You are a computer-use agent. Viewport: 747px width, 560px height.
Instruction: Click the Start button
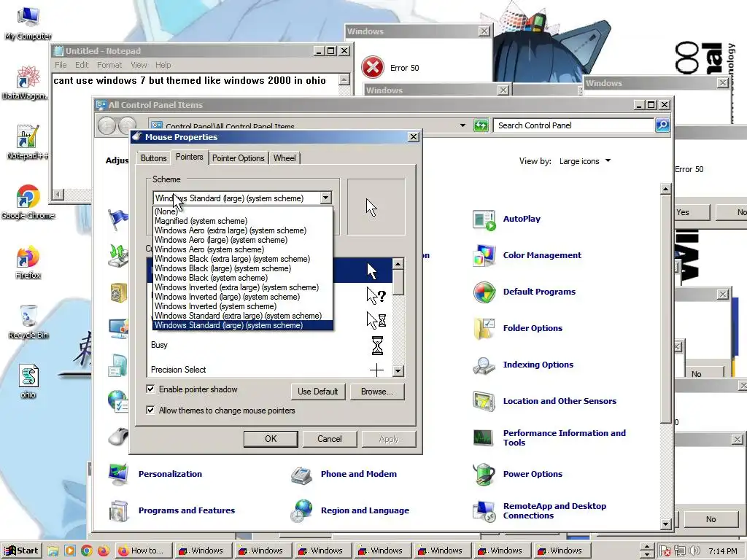click(21, 551)
